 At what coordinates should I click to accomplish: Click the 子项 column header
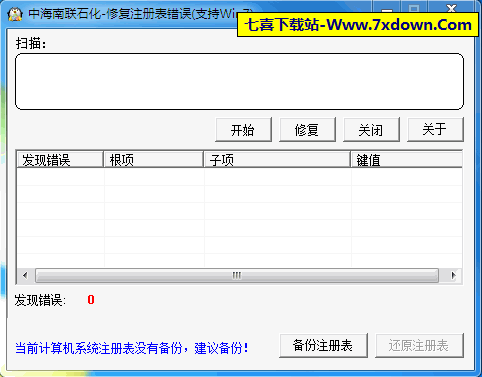pos(277,159)
